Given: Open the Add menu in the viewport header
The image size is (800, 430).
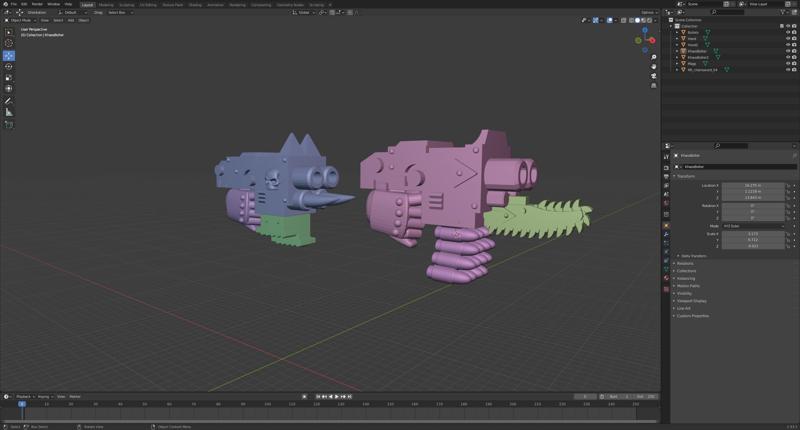Looking at the screenshot, I should point(71,20).
